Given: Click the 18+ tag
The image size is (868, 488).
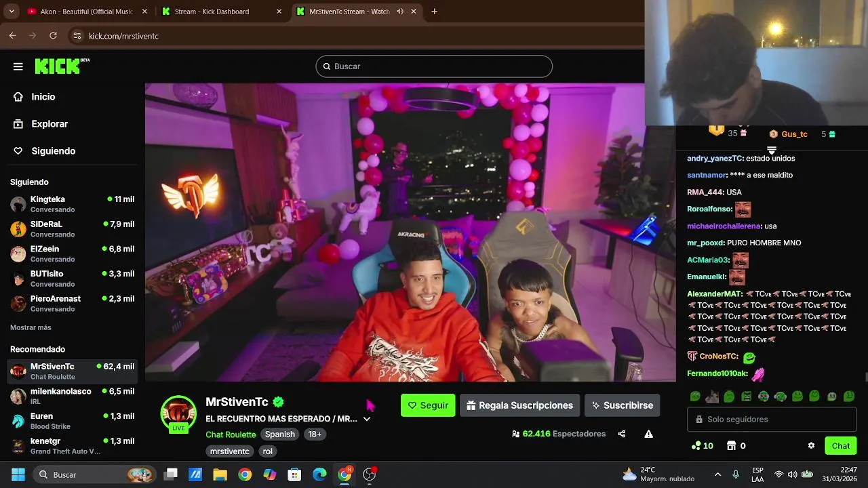Looking at the screenshot, I should coord(315,434).
